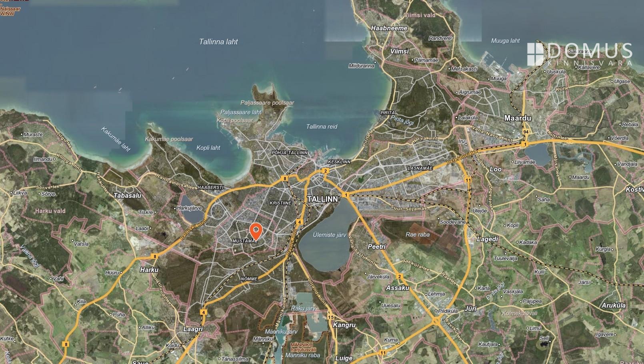Click the Domus Kinnisvara logo
Image resolution: width=644 pixels, height=364 pixels.
click(580, 54)
